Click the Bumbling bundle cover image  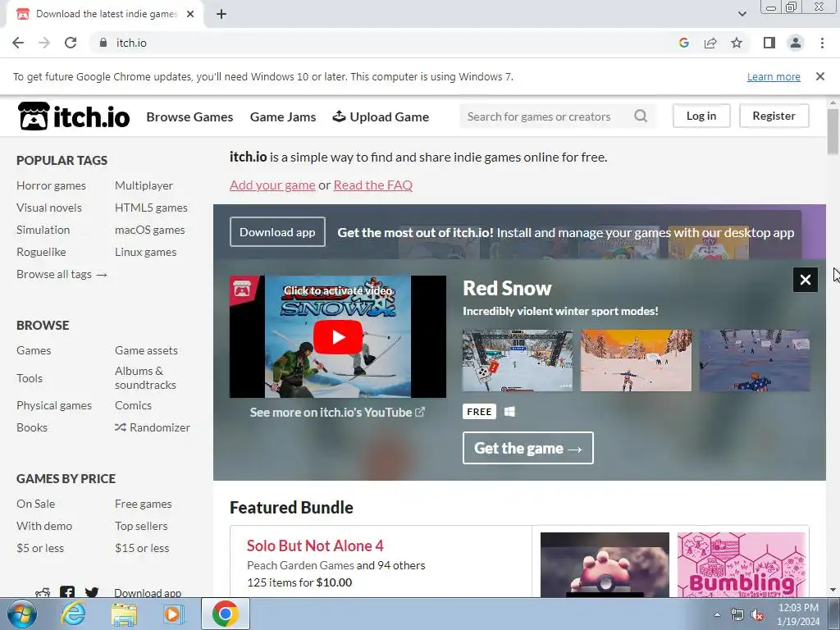click(x=742, y=564)
